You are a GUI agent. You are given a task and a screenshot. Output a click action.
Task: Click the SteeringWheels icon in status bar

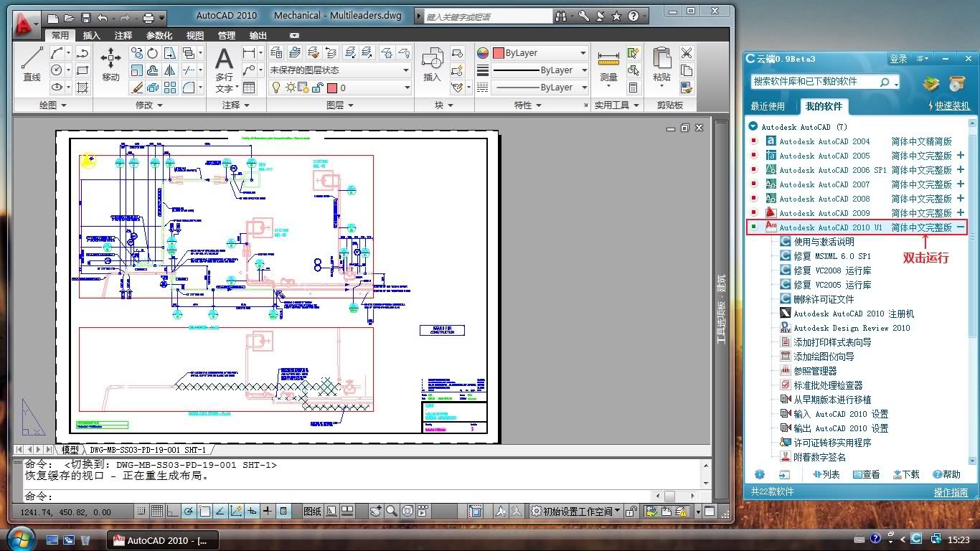coord(407,512)
